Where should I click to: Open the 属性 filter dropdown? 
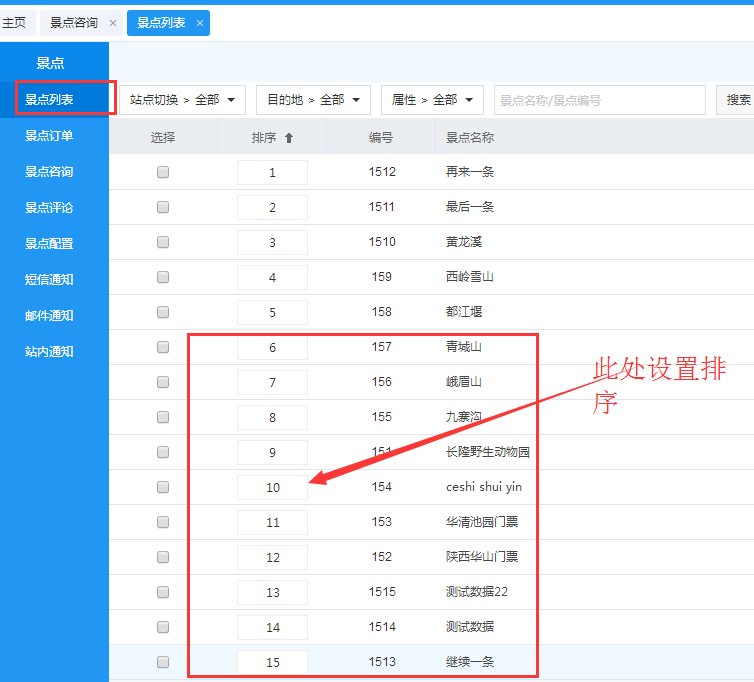point(432,100)
